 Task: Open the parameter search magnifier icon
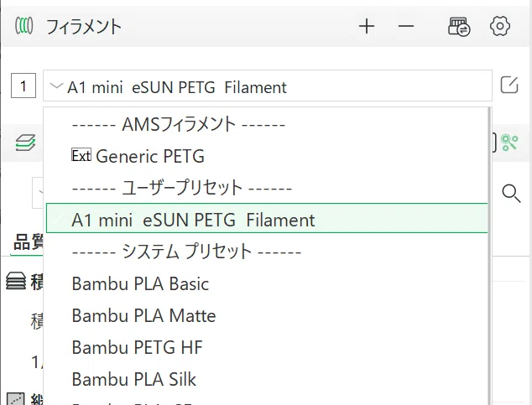click(511, 194)
